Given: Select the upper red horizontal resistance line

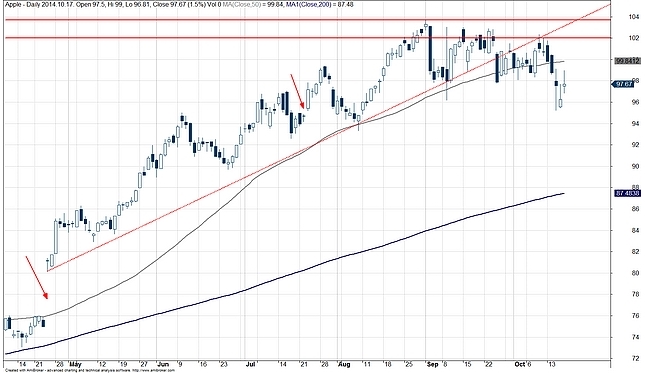Looking at the screenshot, I should pyautogui.click(x=308, y=19).
